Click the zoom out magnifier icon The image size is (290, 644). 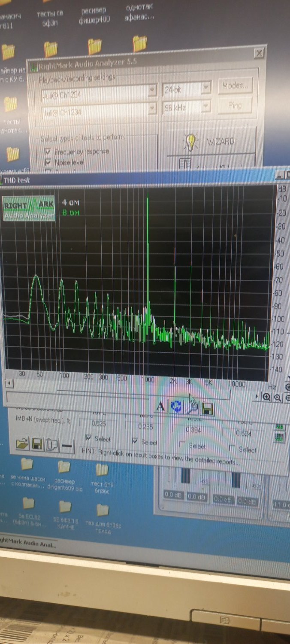[x=278, y=398]
